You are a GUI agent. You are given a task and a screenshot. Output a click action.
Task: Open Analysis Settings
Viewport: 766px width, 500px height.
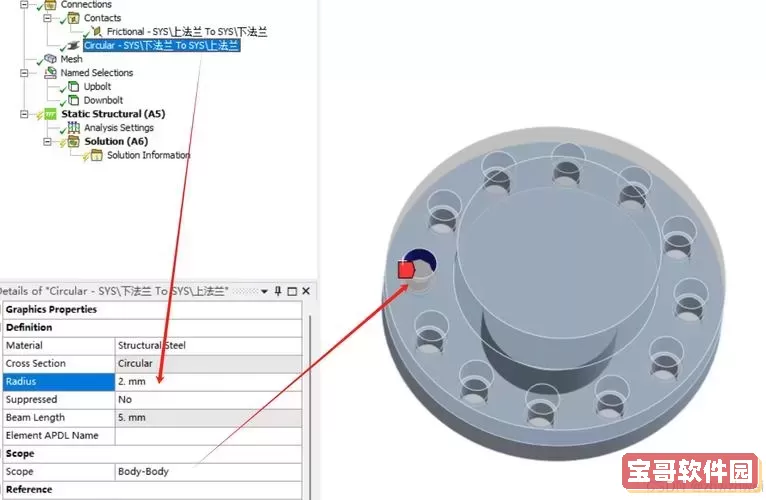click(x=119, y=128)
